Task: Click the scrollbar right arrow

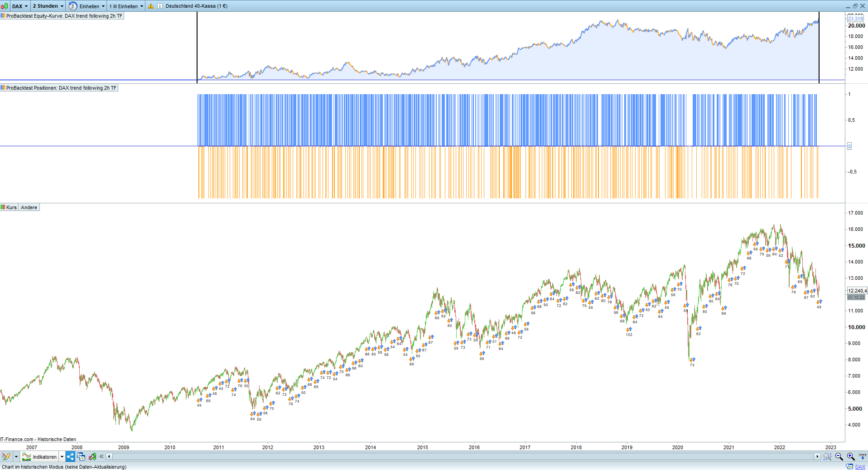Action: click(817, 456)
